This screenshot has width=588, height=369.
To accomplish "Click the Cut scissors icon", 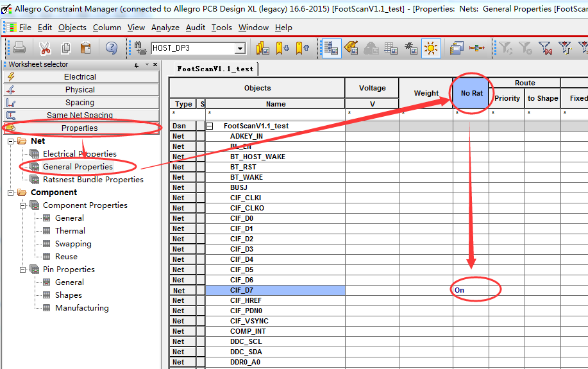I will click(45, 48).
